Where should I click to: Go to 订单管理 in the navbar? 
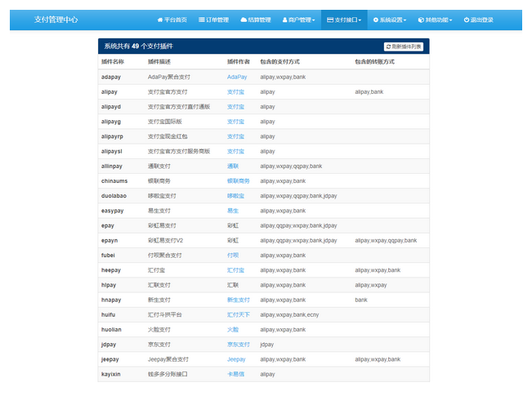pyautogui.click(x=213, y=20)
